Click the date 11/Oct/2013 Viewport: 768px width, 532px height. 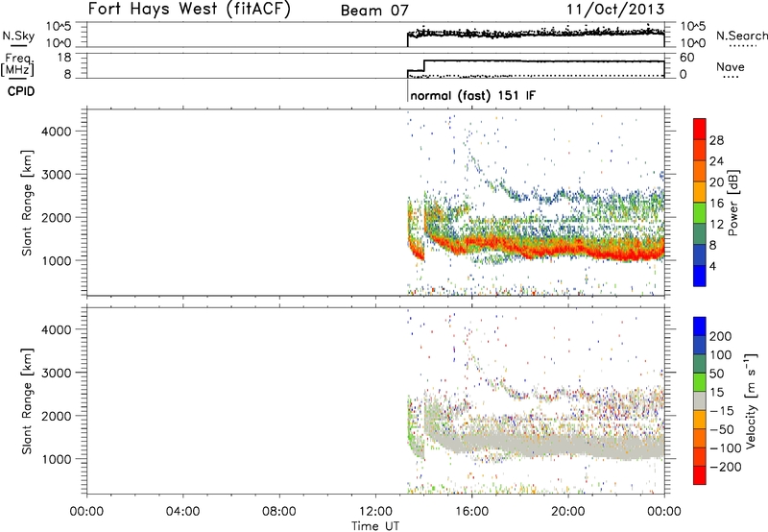(615, 9)
